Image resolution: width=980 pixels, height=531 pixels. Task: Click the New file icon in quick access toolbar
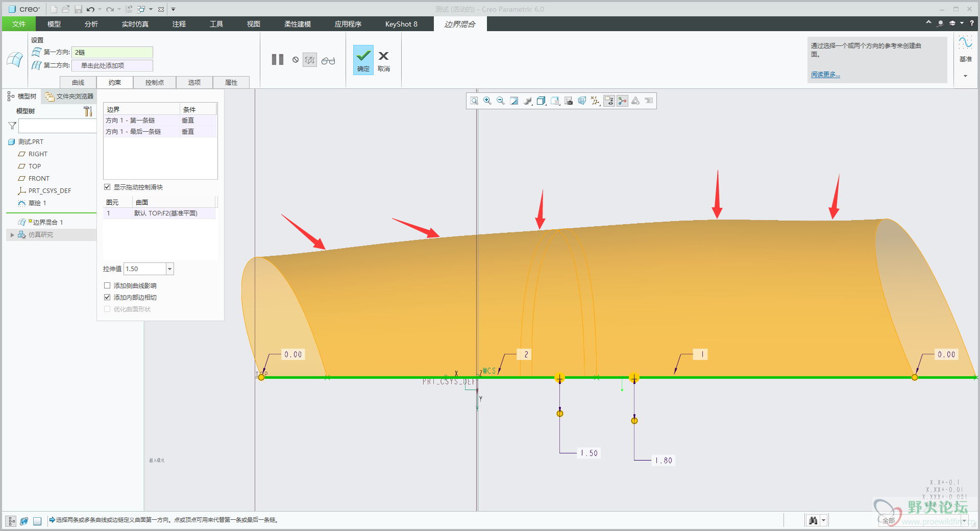[x=54, y=9]
